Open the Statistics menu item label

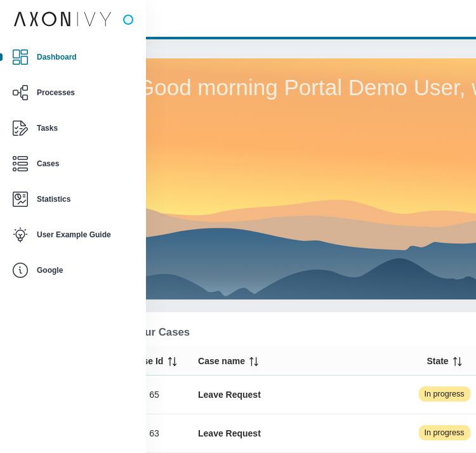(x=53, y=199)
